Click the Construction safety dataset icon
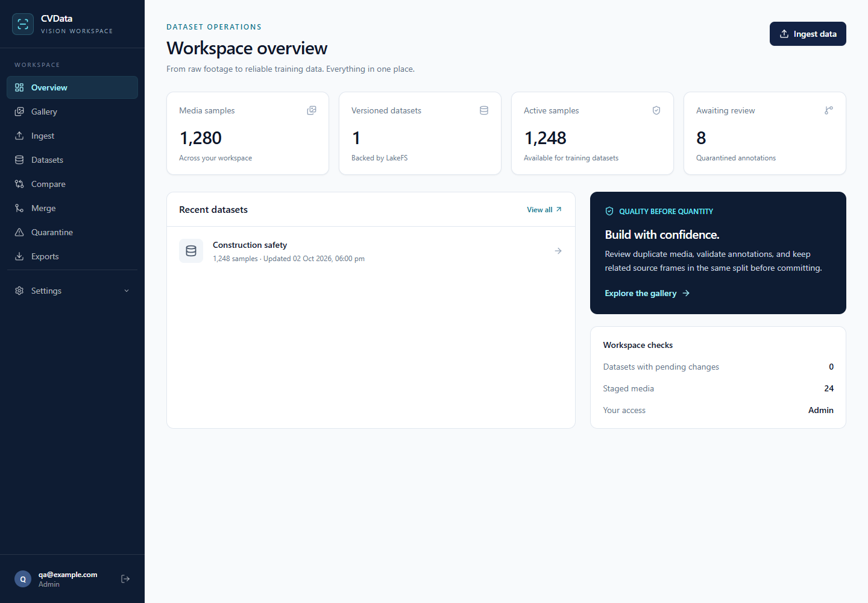This screenshot has width=868, height=603. coord(191,251)
